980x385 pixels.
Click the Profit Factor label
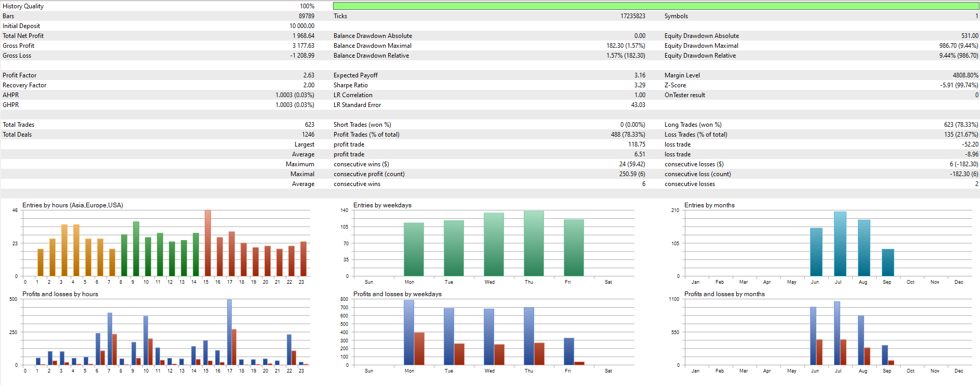[20, 75]
